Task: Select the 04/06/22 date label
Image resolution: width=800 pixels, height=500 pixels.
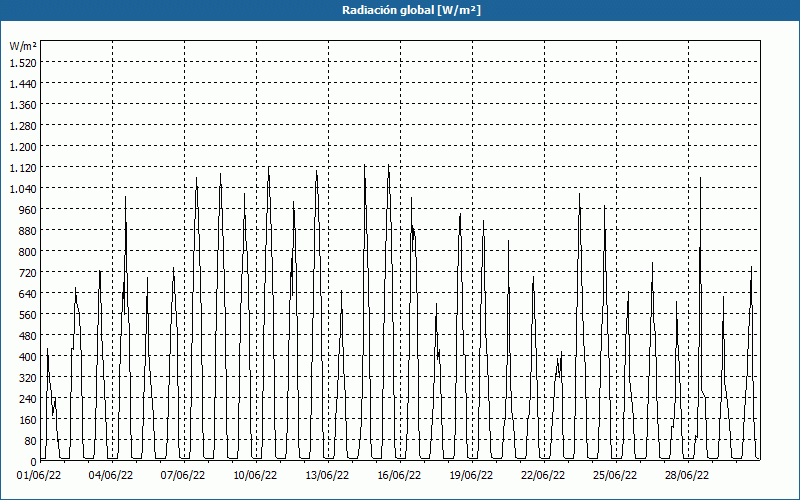Action: pos(111,475)
